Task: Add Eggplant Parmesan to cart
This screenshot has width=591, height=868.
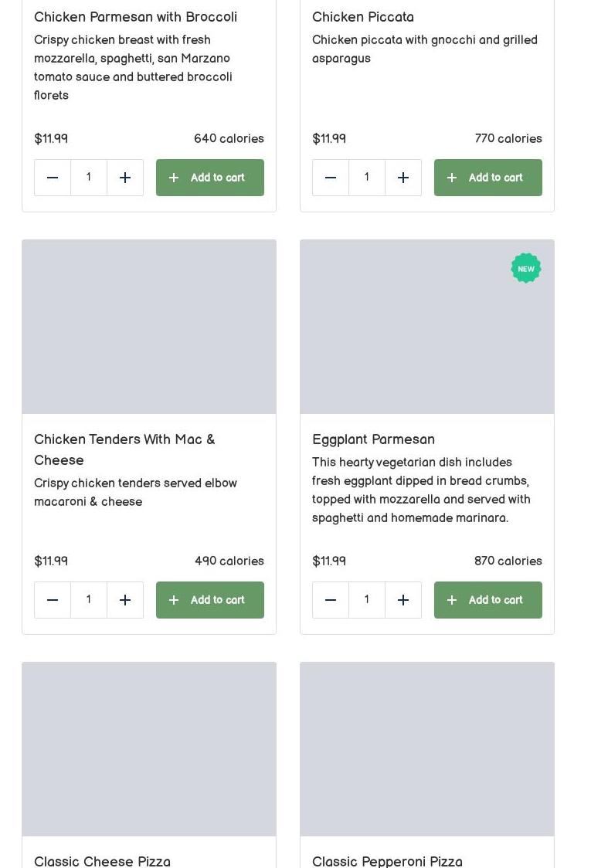Action: pos(488,600)
